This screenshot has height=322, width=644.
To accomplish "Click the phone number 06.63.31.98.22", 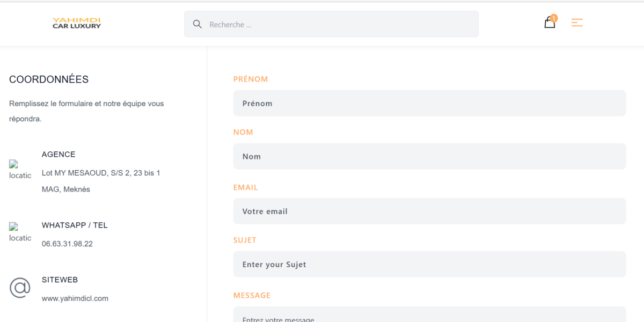I will [x=67, y=243].
